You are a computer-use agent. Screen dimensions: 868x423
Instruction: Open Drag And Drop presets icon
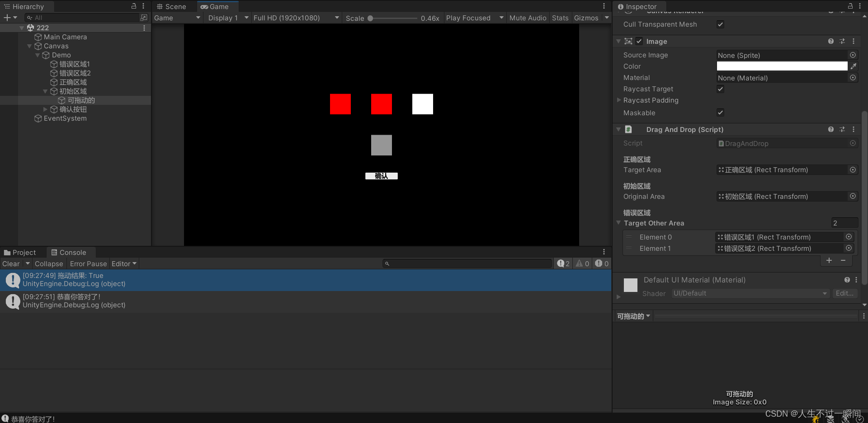pyautogui.click(x=842, y=129)
